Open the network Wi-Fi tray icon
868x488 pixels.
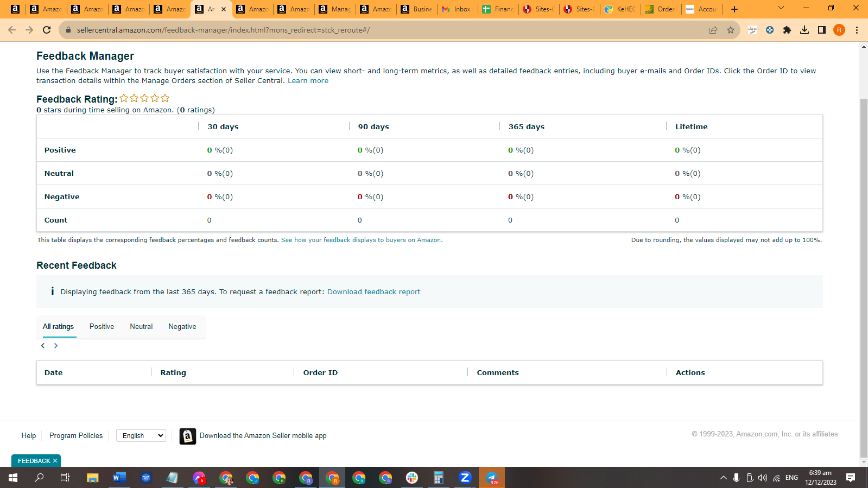click(777, 478)
